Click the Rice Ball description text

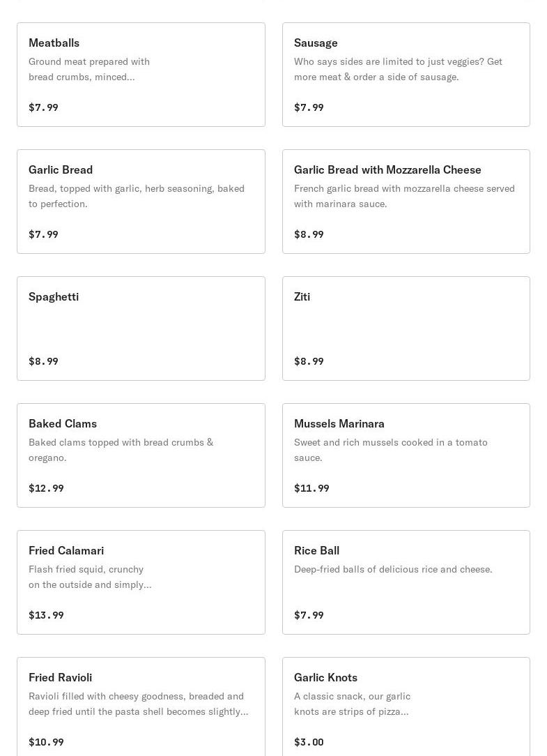tap(393, 569)
